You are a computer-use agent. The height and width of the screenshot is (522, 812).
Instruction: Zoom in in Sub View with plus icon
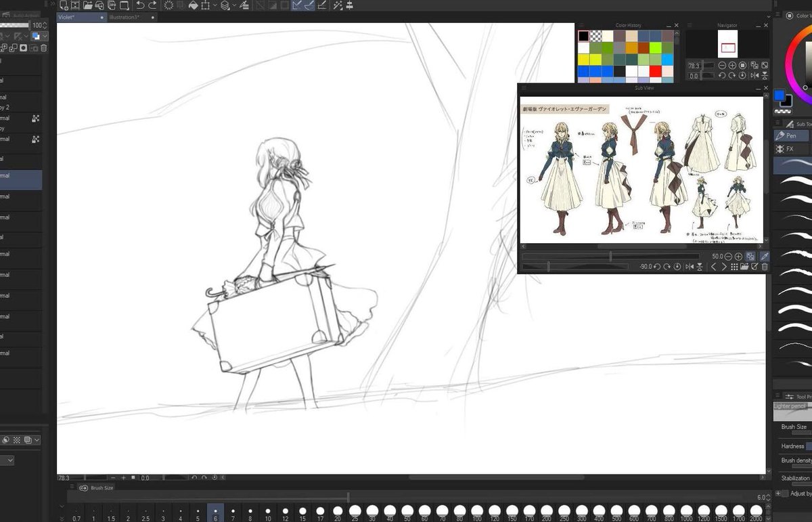[x=738, y=257]
